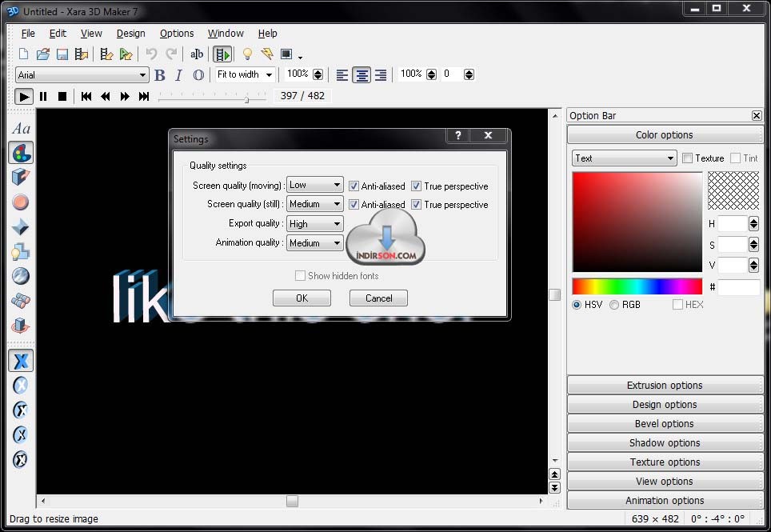771x532 pixels.
Task: Click the blue diamond Bevel tool icon
Action: point(21,226)
